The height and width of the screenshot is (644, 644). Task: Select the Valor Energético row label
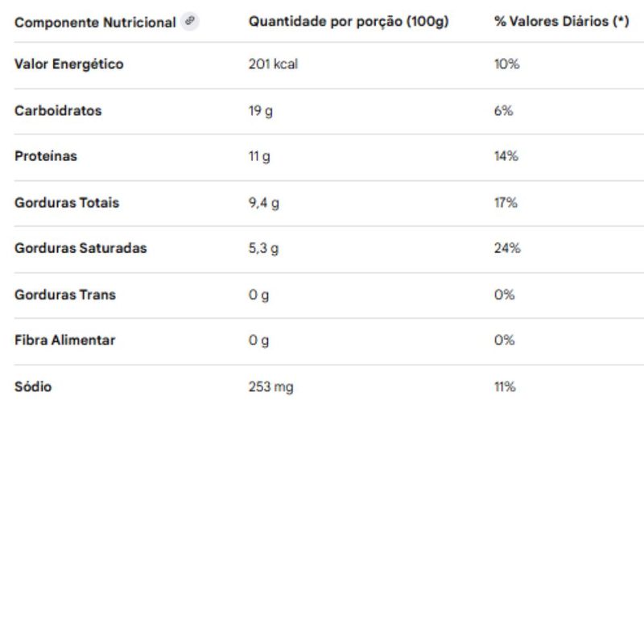pyautogui.click(x=69, y=64)
